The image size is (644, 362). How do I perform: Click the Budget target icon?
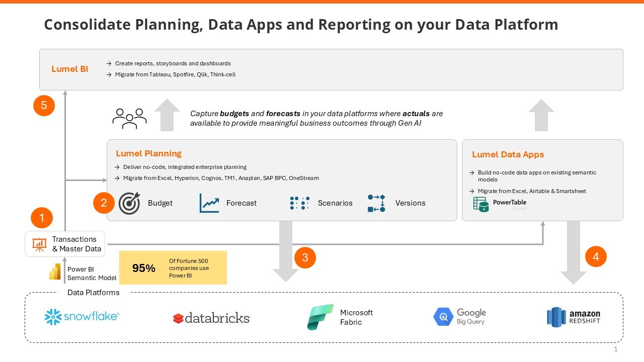[129, 203]
